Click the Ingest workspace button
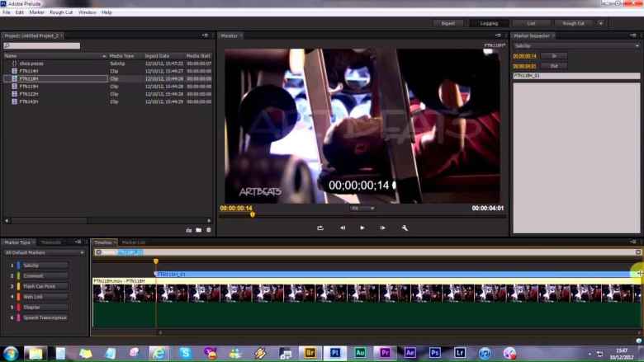This screenshot has height=362, width=644. click(447, 23)
